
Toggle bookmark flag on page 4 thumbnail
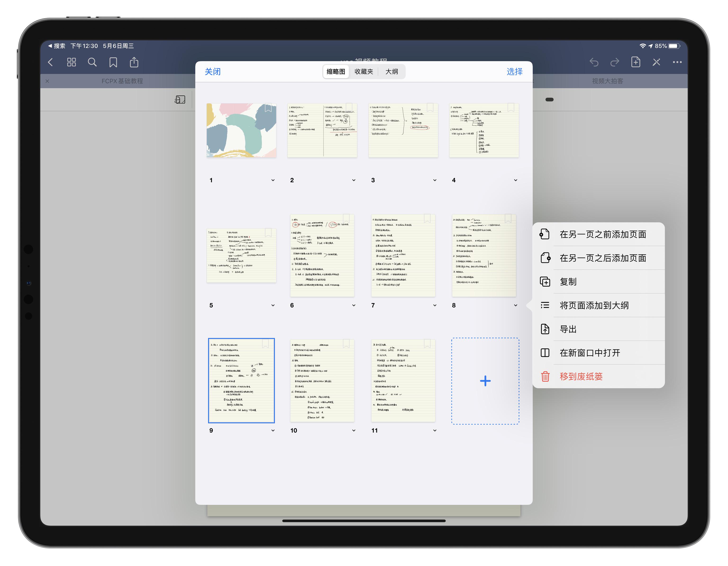[x=511, y=107]
